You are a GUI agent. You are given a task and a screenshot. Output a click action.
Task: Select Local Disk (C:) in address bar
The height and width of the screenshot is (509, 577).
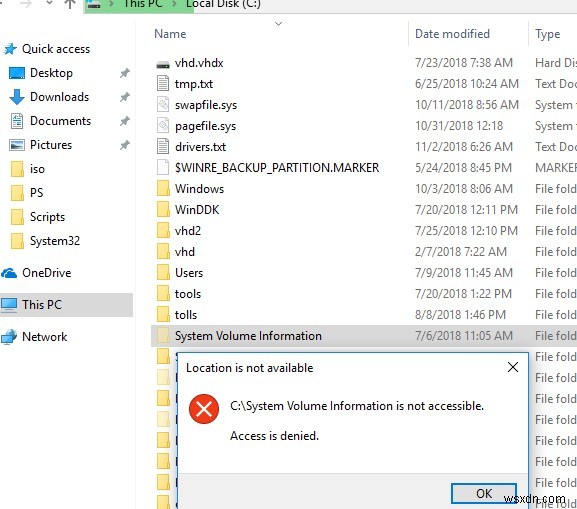pyautogui.click(x=223, y=4)
